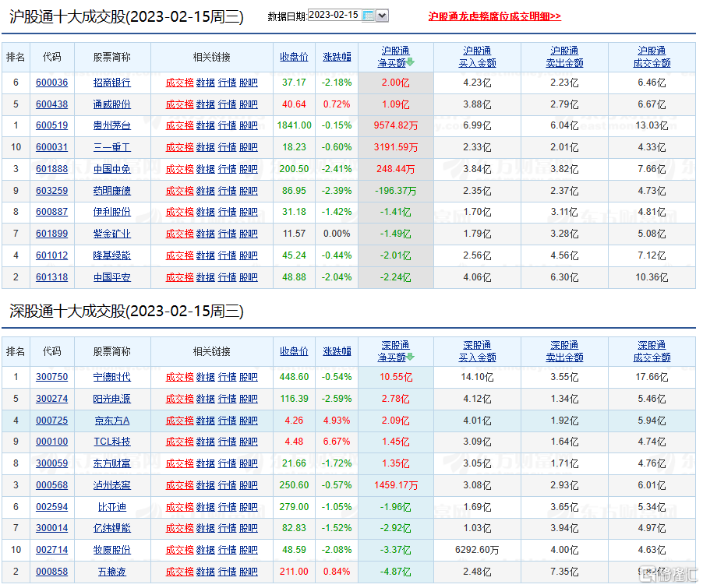Open 成交榜 link in 宁德时代 row
703x588 pixels.
coord(180,377)
